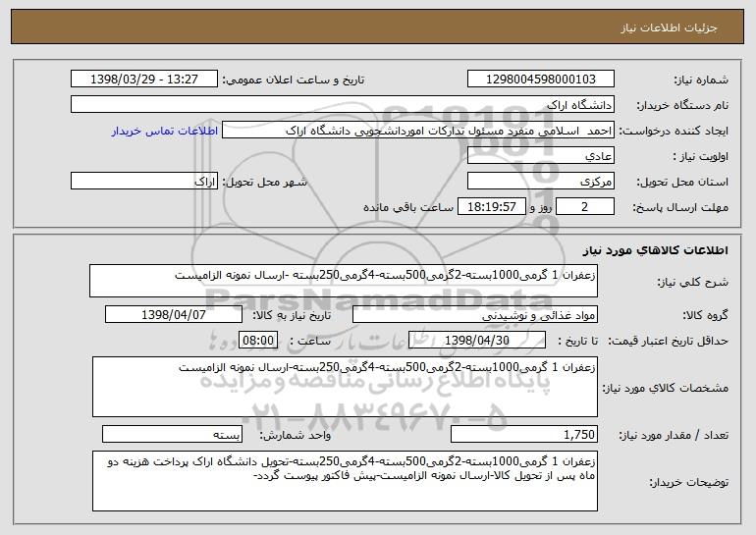The height and width of the screenshot is (535, 756).
Task: Click the حداقل تاریخ اعتبار قیمت label
Action: click(668, 341)
